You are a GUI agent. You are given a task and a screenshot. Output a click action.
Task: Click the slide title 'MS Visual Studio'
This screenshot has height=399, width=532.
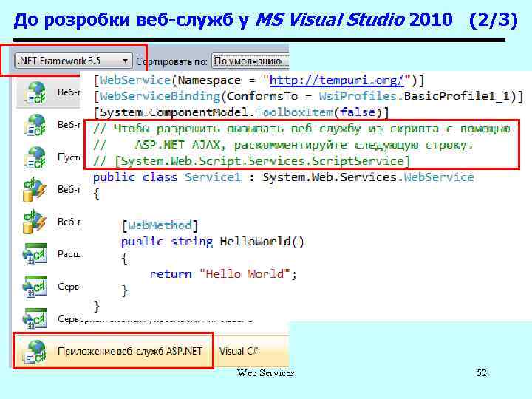pyautogui.click(x=330, y=20)
